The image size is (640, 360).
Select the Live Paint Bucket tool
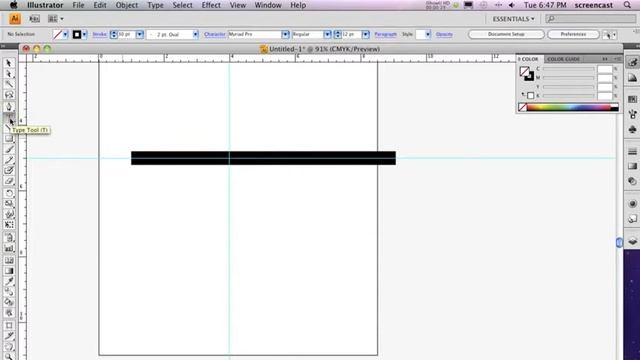click(x=9, y=303)
